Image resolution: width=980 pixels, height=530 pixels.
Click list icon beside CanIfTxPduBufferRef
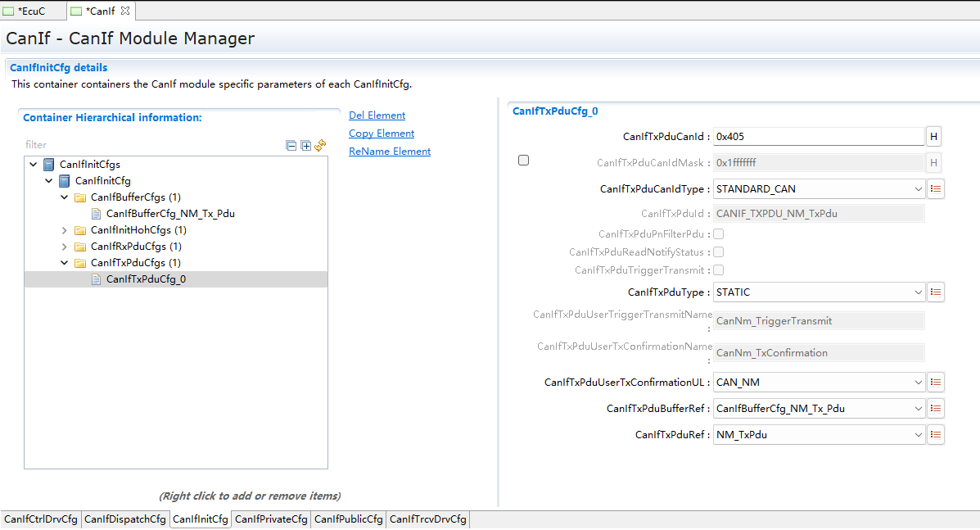tap(936, 408)
